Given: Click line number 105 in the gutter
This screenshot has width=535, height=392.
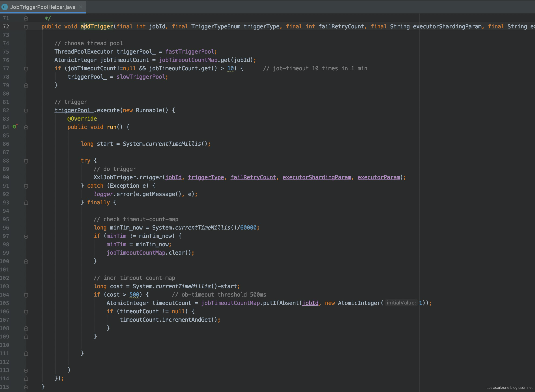Looking at the screenshot, I should [x=4, y=303].
